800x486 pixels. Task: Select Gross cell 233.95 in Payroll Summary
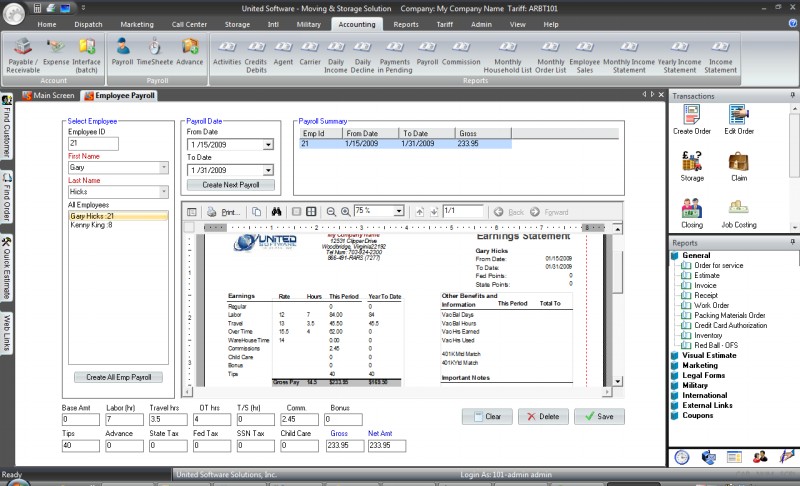(483, 144)
